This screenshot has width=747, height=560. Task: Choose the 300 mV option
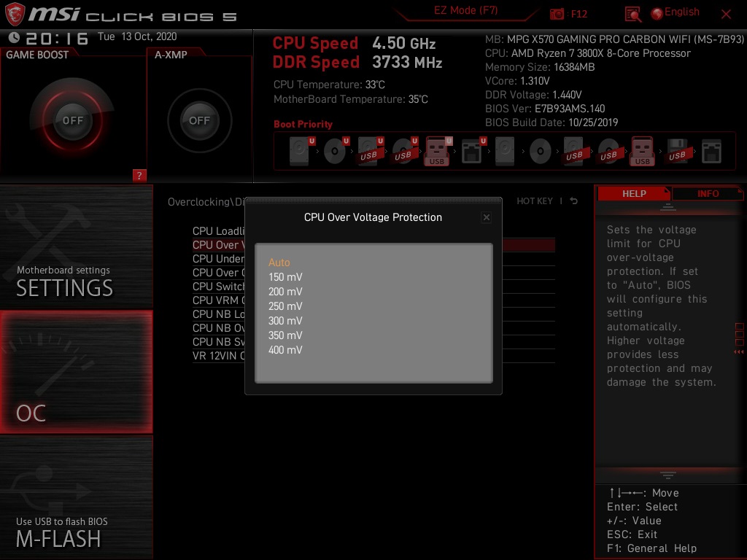pos(285,321)
